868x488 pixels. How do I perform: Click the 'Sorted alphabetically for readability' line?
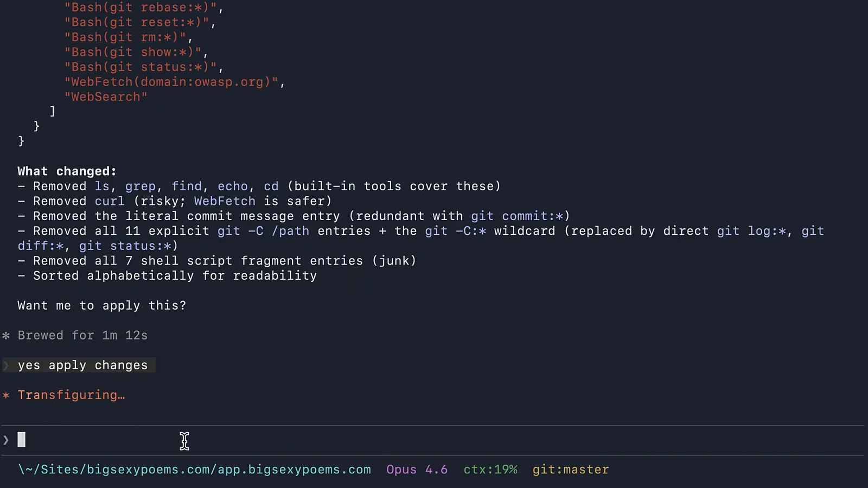point(167,276)
